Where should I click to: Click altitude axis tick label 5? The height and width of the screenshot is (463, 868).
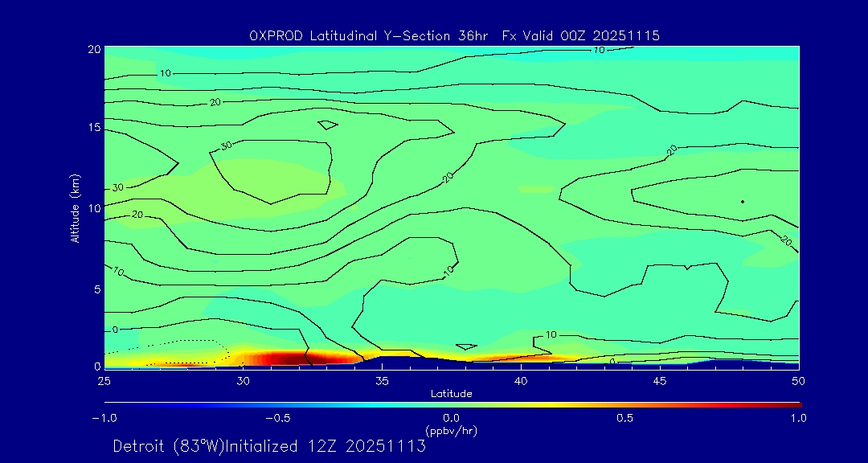point(97,289)
